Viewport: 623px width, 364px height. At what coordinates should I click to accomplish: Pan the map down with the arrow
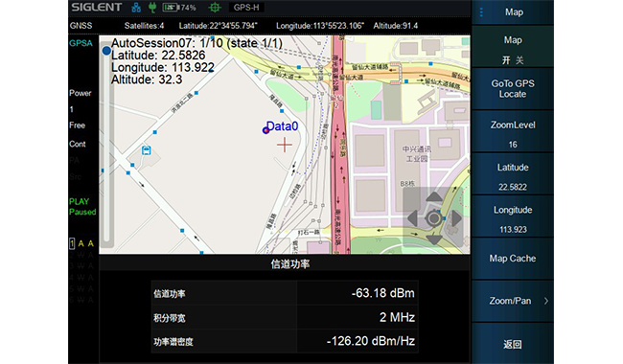434,239
